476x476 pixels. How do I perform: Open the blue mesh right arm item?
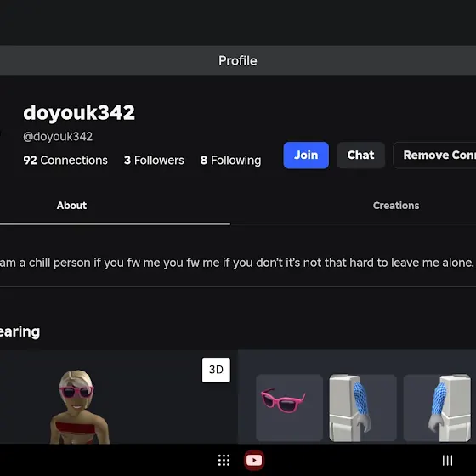point(437,408)
